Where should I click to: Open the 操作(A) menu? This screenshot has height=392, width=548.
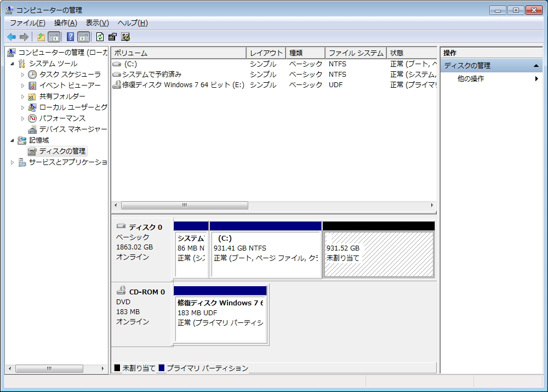[65, 23]
